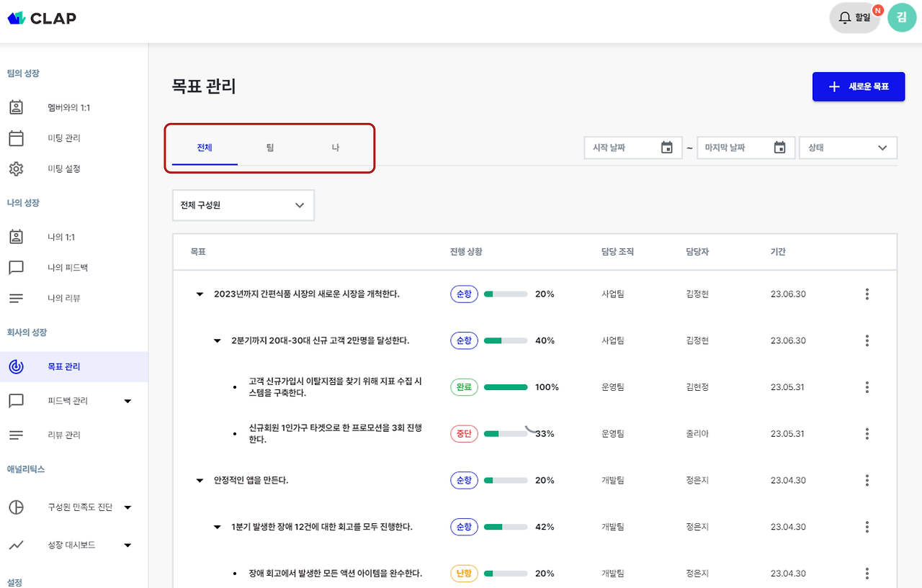Collapse the 간편식품 시장 goal row
The image size is (922, 588).
tap(200, 294)
